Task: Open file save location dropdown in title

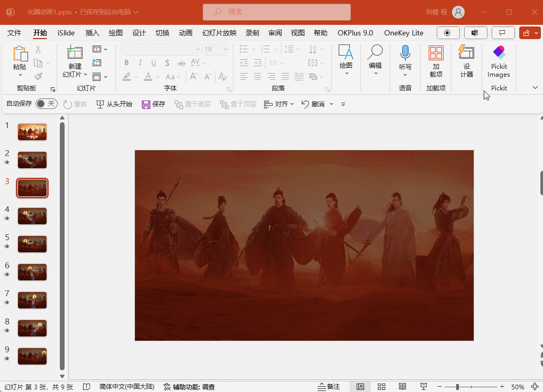Action: click(135, 12)
